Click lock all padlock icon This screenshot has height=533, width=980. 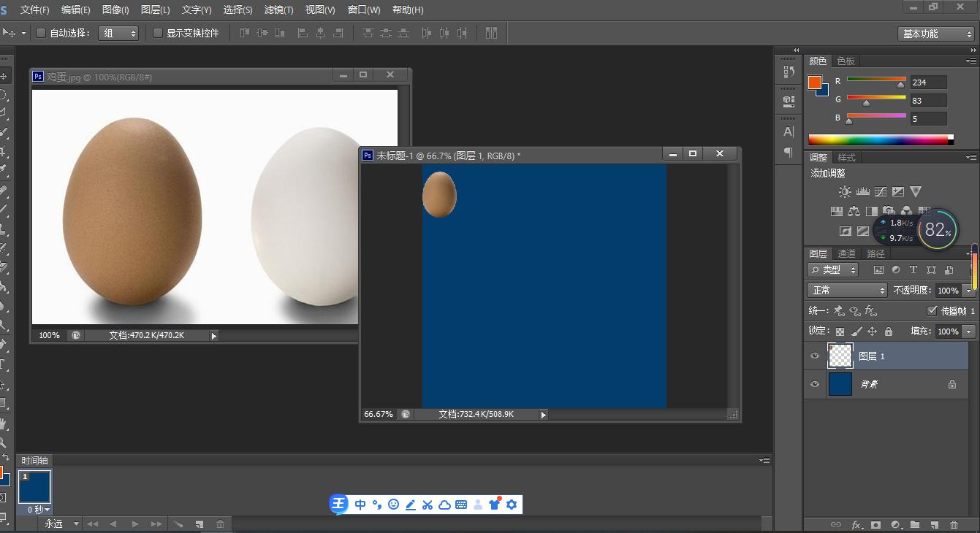click(x=889, y=331)
